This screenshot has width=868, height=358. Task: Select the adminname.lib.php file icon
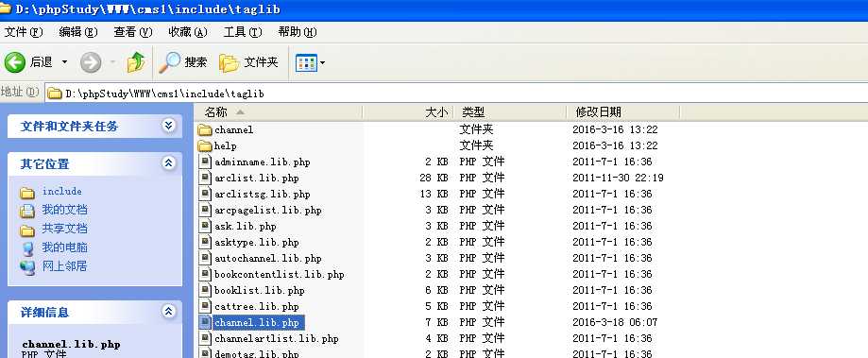point(205,162)
